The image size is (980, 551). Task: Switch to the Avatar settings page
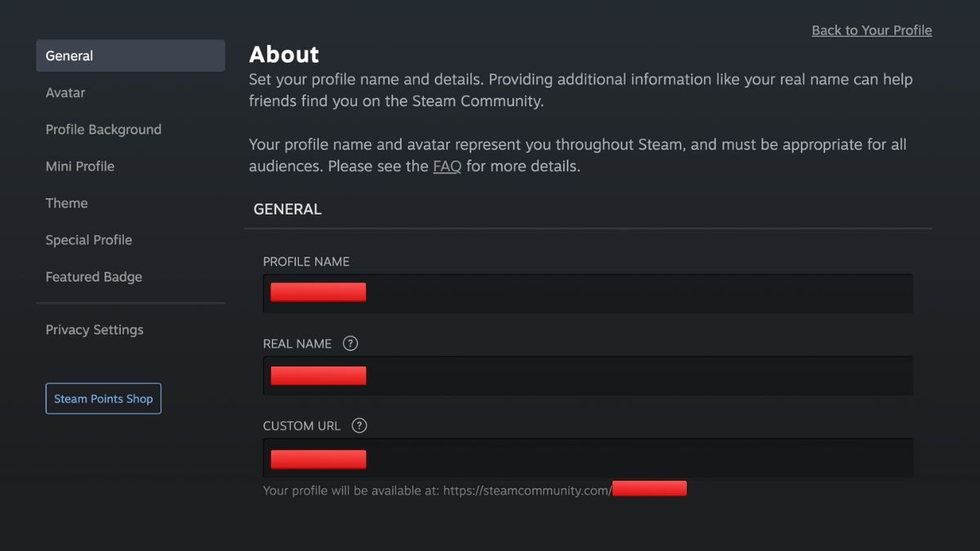65,92
